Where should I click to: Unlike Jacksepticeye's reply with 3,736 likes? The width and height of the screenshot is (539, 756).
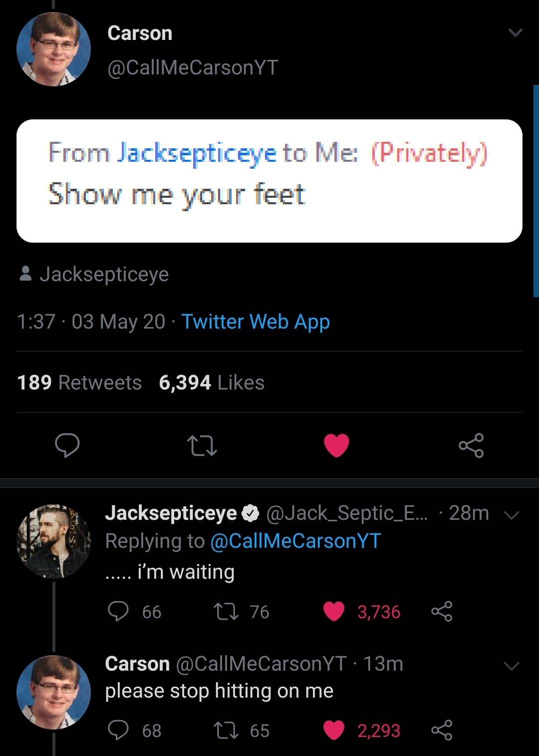(334, 611)
